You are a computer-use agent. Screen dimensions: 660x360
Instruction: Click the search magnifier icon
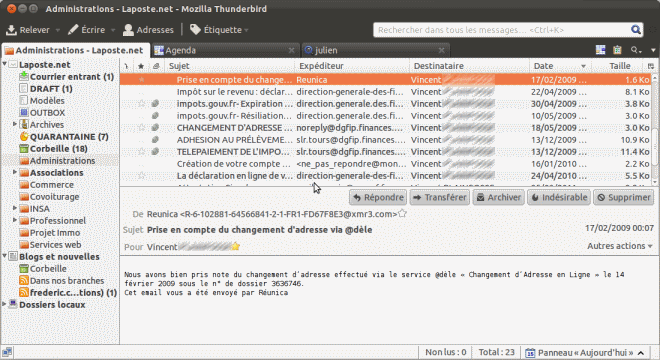[636, 30]
